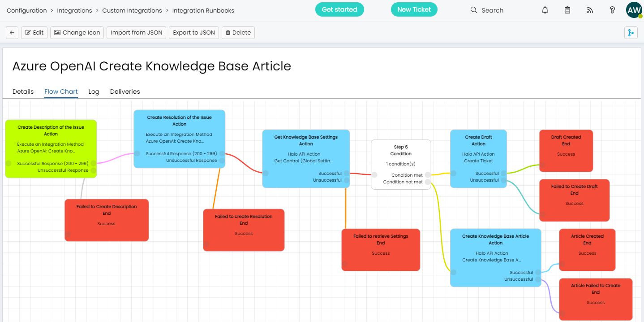644x322 pixels.
Task: Click into the Search field
Action: point(492,10)
